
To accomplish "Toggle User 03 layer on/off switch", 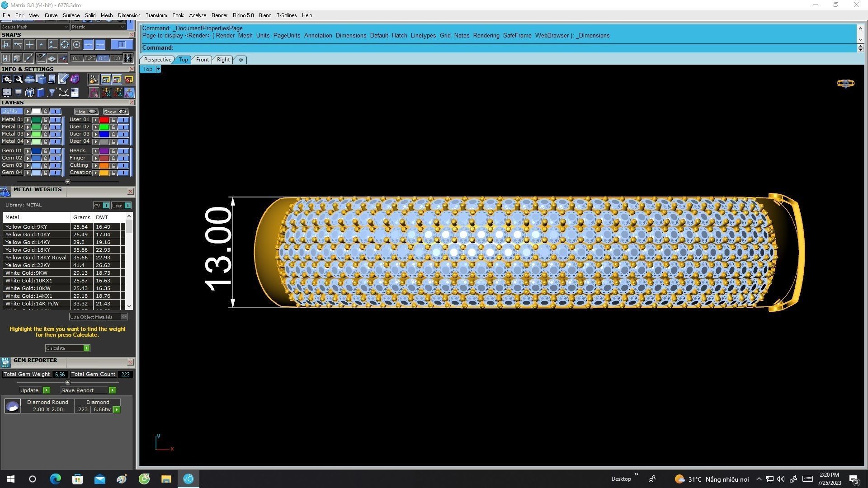I will (123, 134).
